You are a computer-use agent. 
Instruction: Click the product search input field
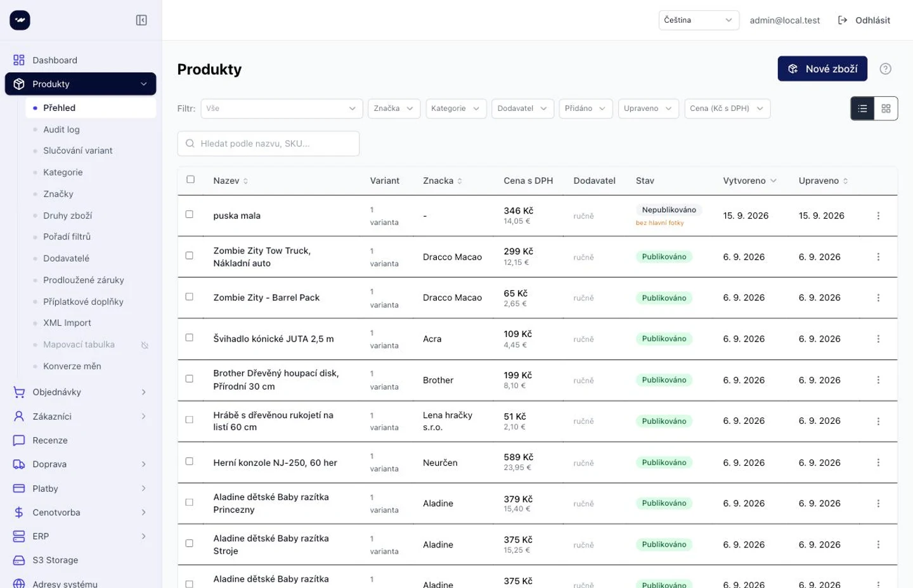point(268,144)
